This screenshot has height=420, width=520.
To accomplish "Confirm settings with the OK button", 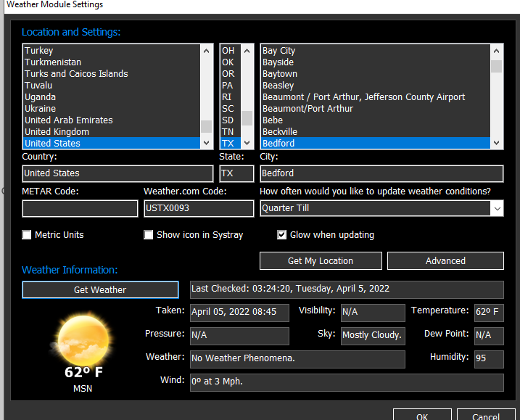I will 422,415.
